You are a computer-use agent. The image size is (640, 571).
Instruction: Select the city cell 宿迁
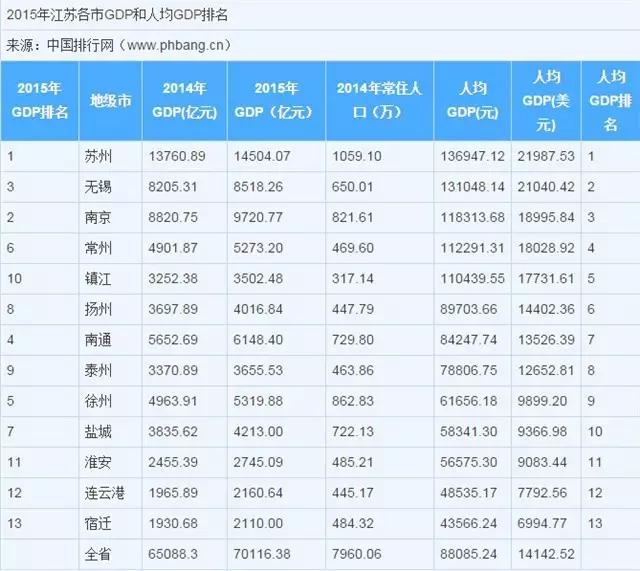tap(98, 523)
